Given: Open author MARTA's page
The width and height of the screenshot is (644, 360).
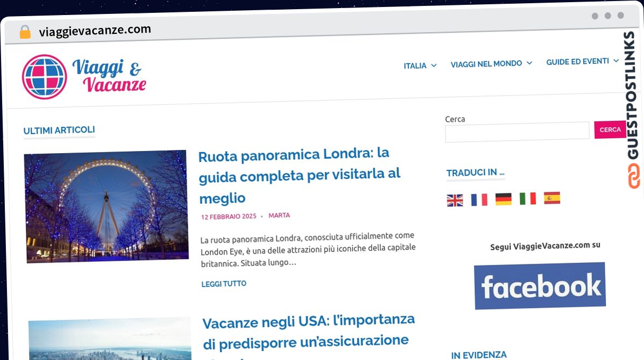Looking at the screenshot, I should coord(279,215).
